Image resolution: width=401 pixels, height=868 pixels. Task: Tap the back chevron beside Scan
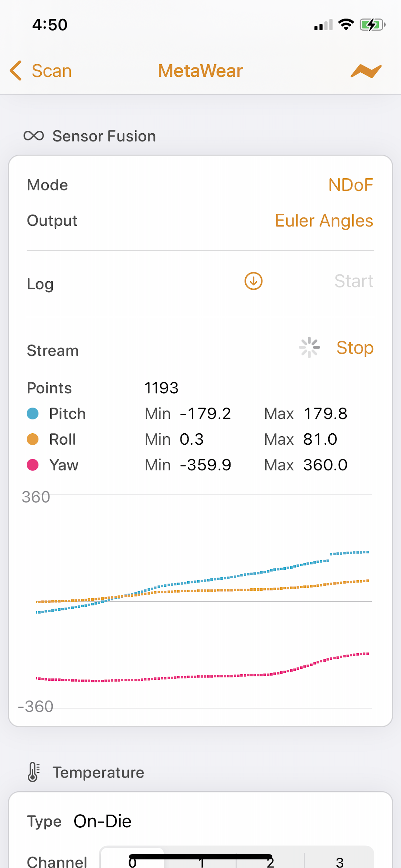[x=16, y=71]
